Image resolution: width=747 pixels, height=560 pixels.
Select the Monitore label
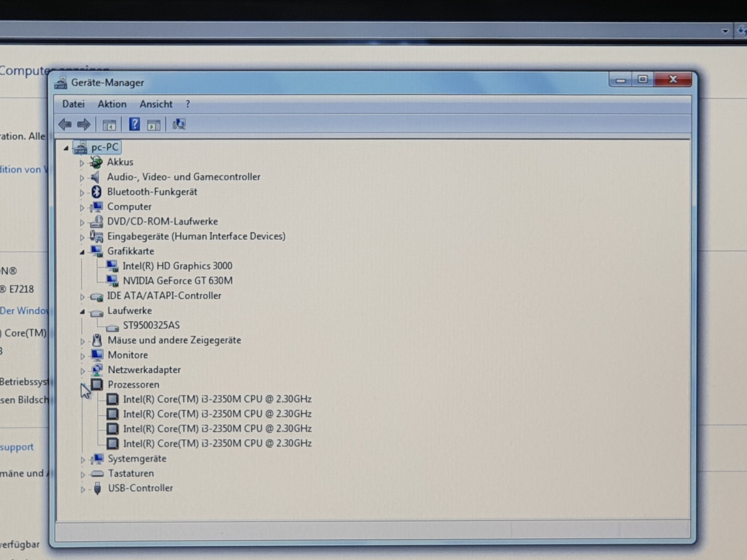[x=128, y=355]
